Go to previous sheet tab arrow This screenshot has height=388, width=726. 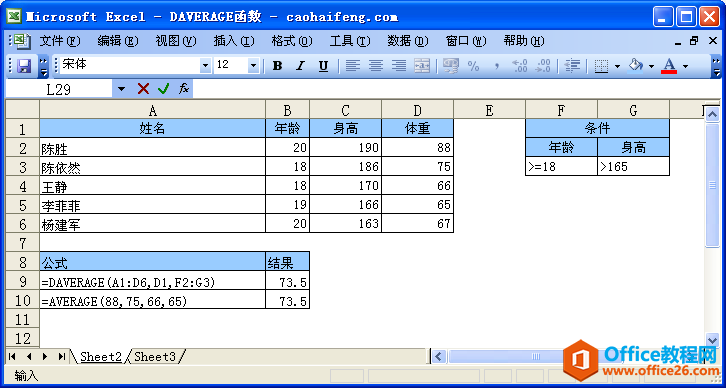[x=29, y=357]
